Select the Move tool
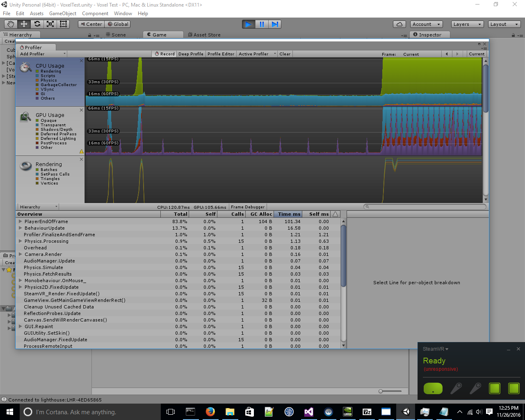Viewport: 525px width, 420px height. pyautogui.click(x=24, y=24)
